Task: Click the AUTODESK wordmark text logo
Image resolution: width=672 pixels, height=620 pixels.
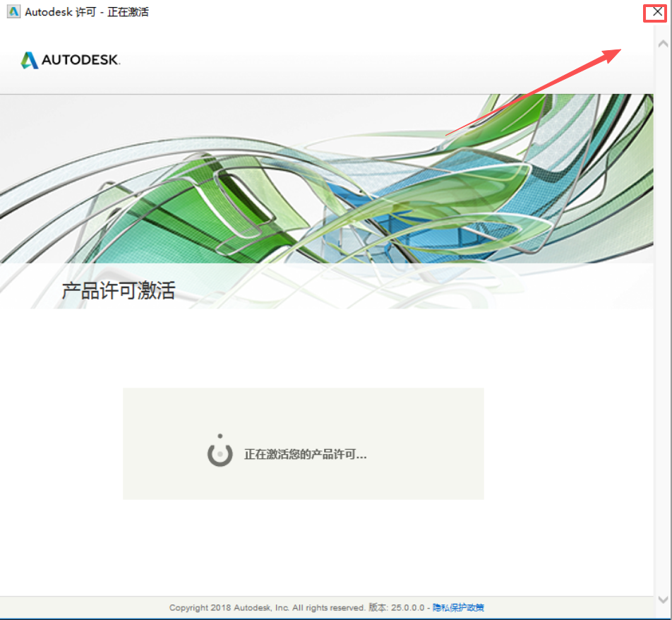Action: click(x=79, y=60)
